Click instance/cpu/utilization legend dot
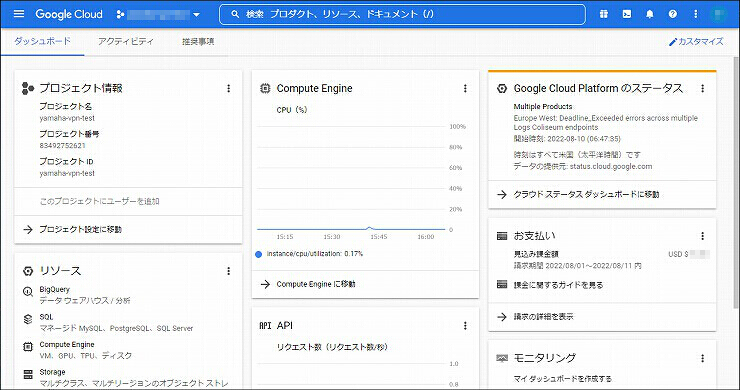740x390 pixels. (x=259, y=254)
